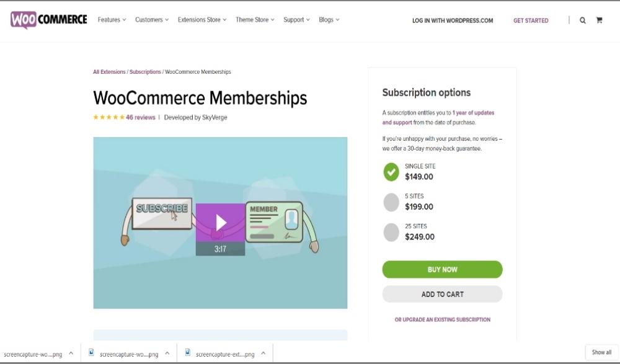
Task: Select the 5 Sites $199.00 option
Action: coord(391,202)
